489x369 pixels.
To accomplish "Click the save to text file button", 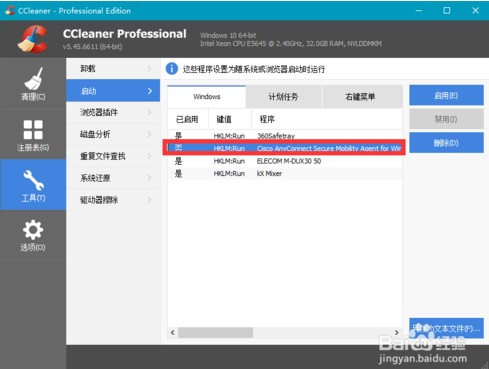I will (446, 329).
